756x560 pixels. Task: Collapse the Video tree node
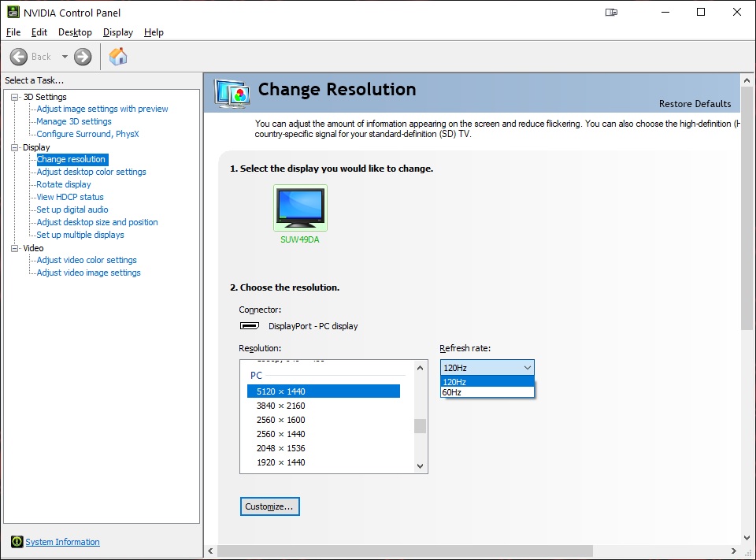pyautogui.click(x=14, y=248)
